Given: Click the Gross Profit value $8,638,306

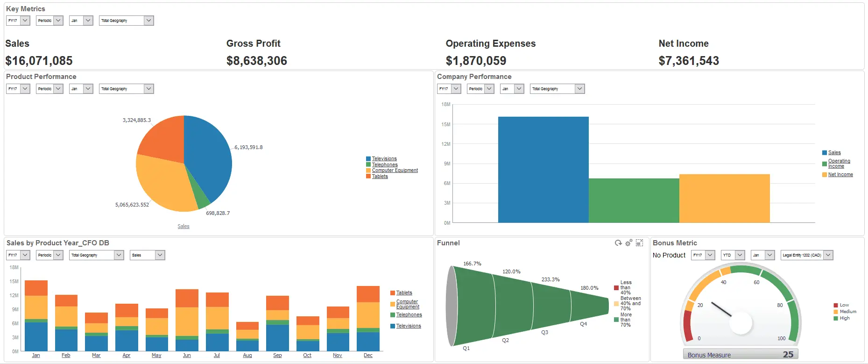Looking at the screenshot, I should click(257, 61).
